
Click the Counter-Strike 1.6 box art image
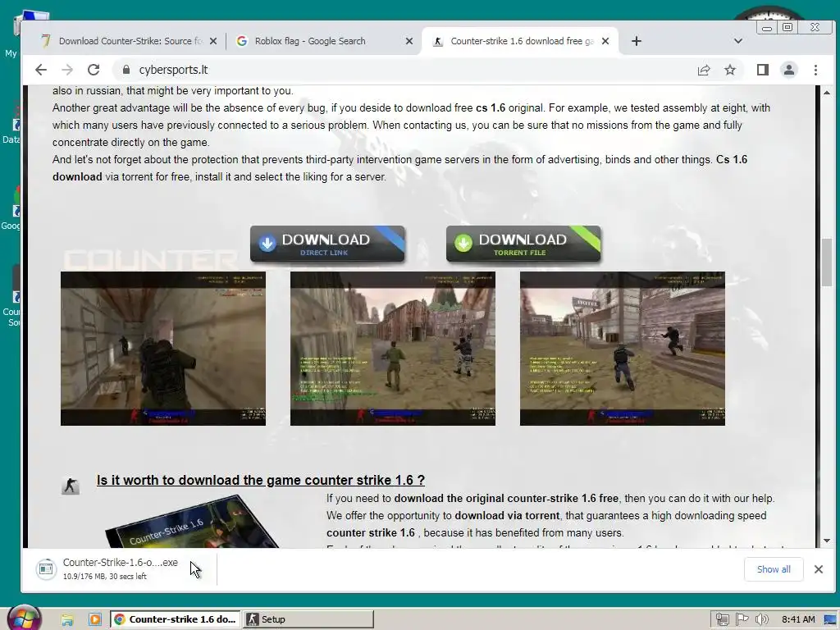(x=193, y=521)
